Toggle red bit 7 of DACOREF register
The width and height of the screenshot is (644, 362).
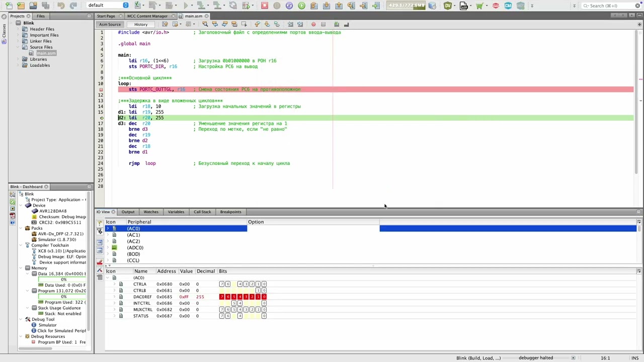click(x=221, y=297)
